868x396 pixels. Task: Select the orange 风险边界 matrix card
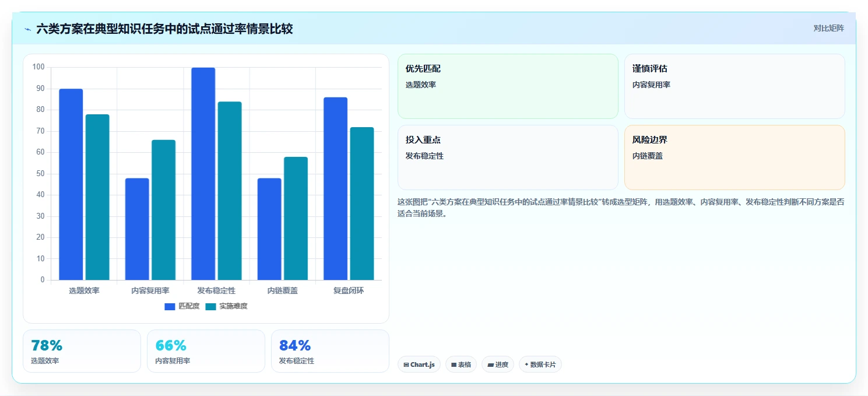735,157
